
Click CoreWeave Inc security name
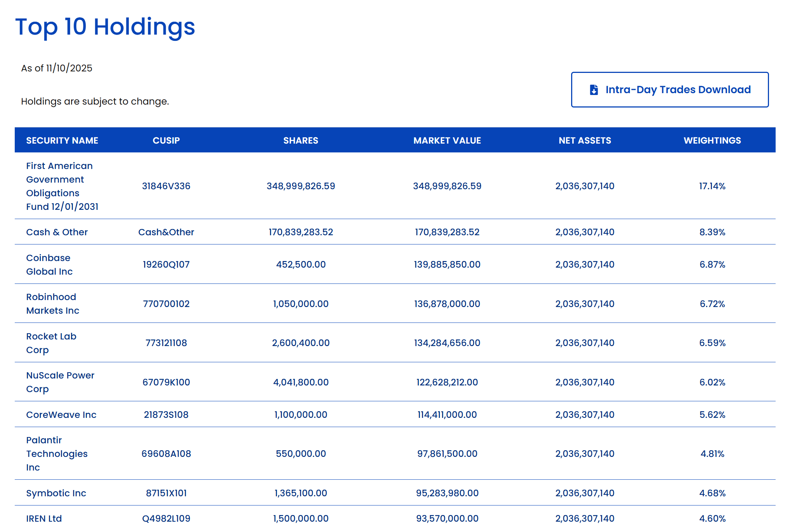click(61, 415)
